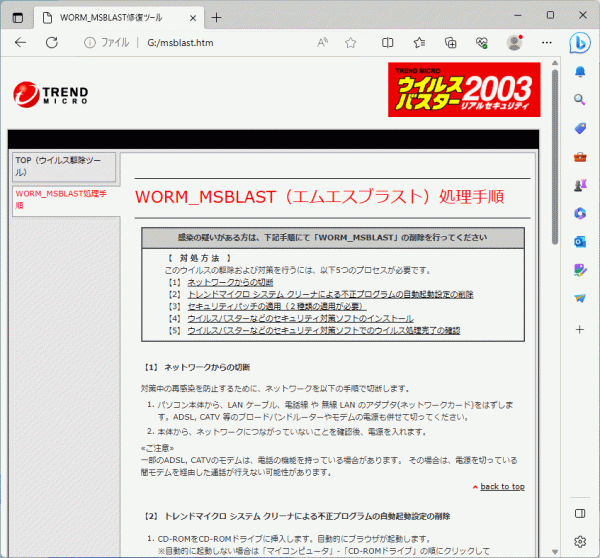
Task: Click the page scrollbar up arrow
Action: point(555,63)
